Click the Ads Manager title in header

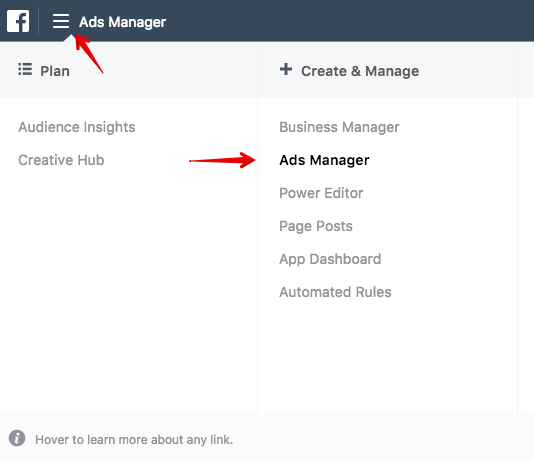pos(122,22)
